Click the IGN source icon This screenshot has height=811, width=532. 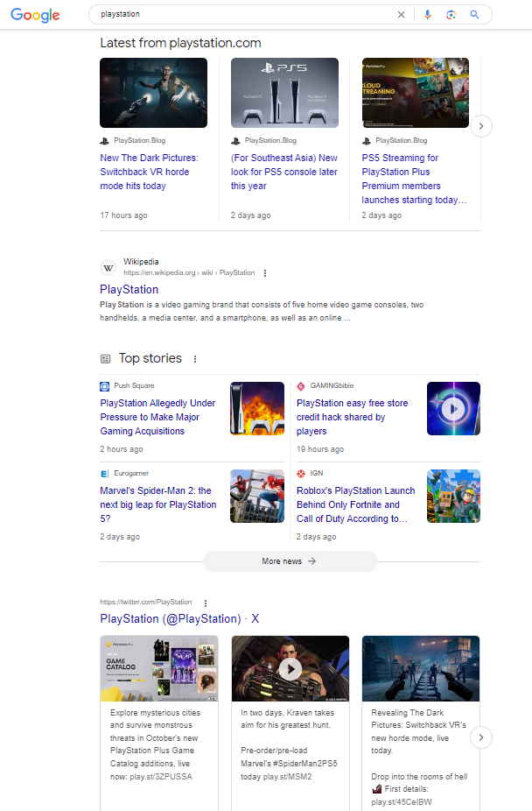[x=301, y=474]
